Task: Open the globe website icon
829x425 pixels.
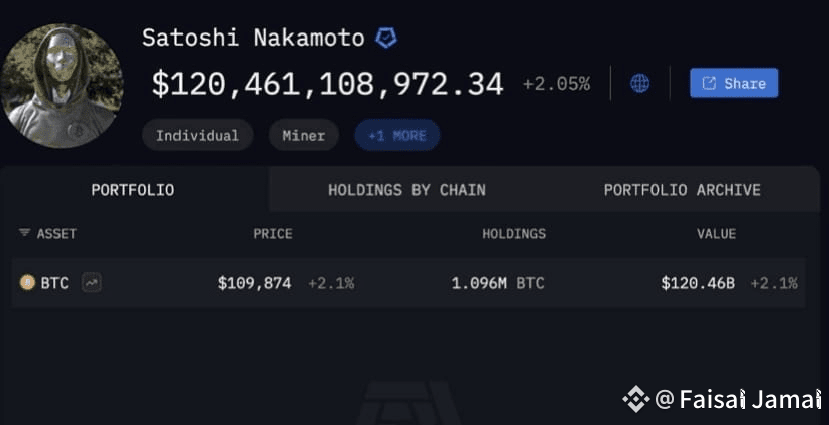Action: 639,83
